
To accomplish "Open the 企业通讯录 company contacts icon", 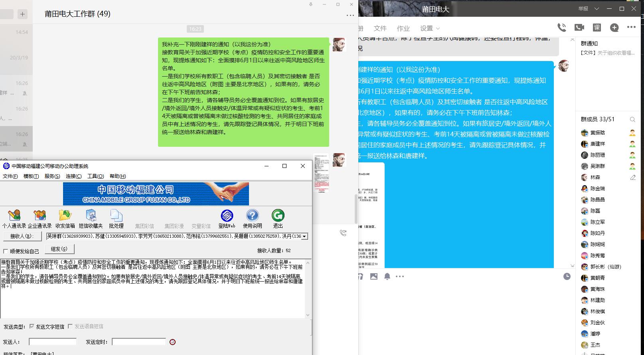I will 40,219.
